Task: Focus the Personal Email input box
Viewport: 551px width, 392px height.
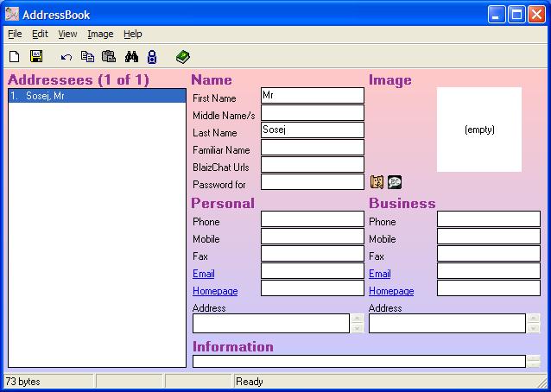Action: point(313,270)
